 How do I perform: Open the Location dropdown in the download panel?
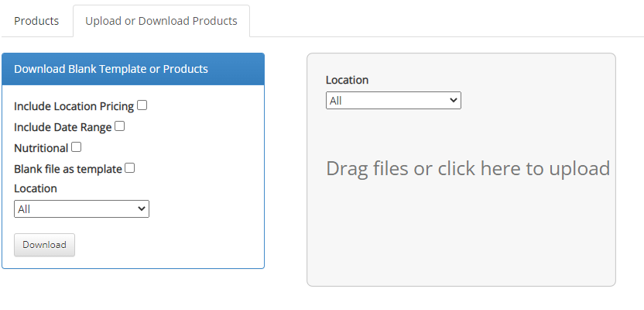pos(81,208)
